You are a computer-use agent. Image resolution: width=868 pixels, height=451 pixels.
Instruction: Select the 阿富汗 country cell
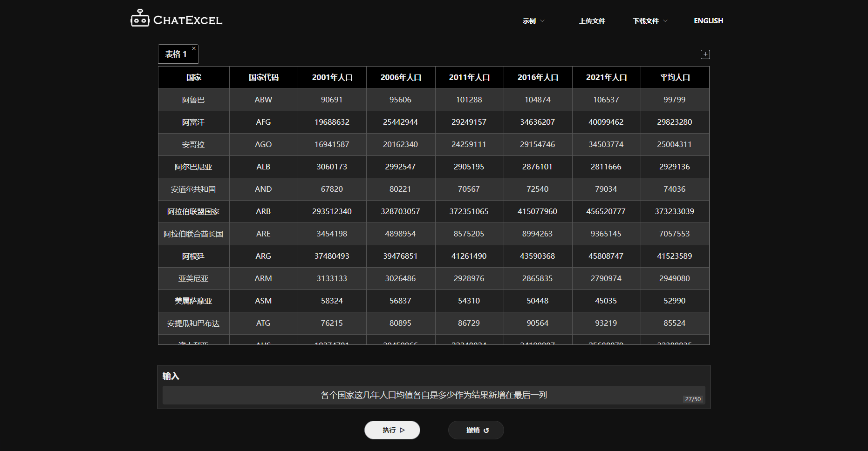193,122
